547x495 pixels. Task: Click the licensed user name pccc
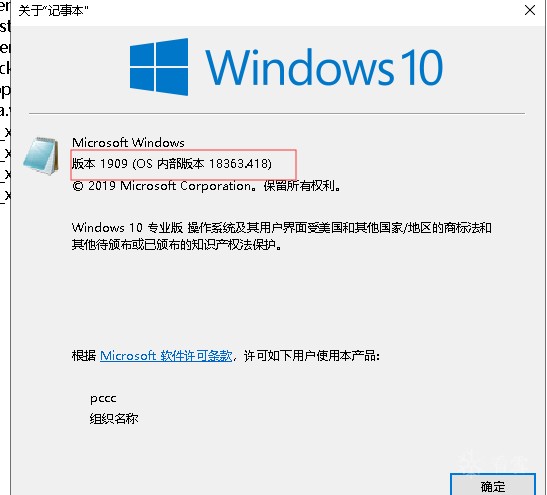click(x=103, y=398)
